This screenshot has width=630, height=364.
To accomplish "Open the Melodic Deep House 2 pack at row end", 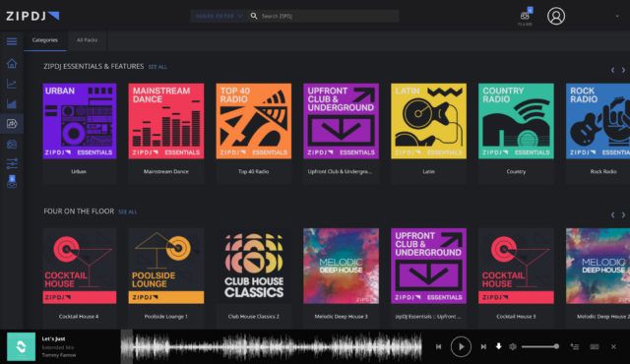I will click(598, 266).
